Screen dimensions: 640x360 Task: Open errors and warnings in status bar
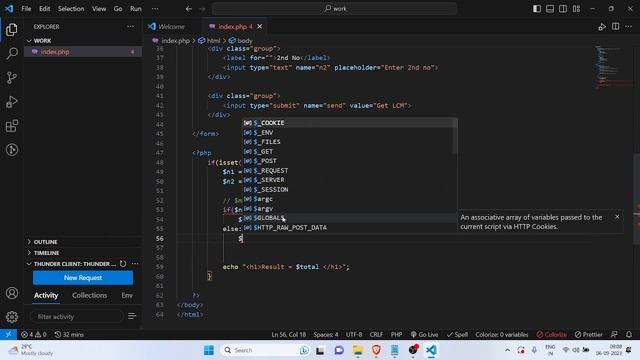pyautogui.click(x=33, y=334)
